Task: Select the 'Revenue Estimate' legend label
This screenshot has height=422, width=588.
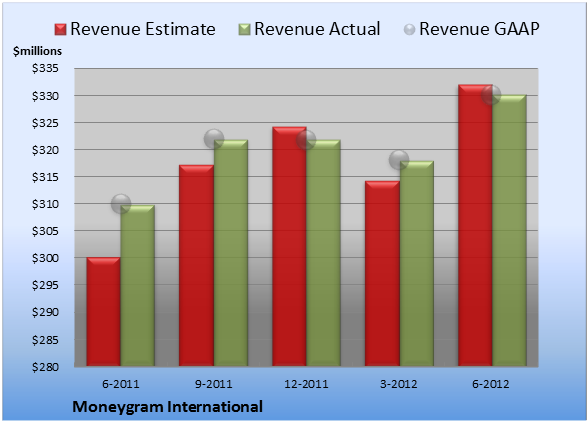Action: (143, 29)
